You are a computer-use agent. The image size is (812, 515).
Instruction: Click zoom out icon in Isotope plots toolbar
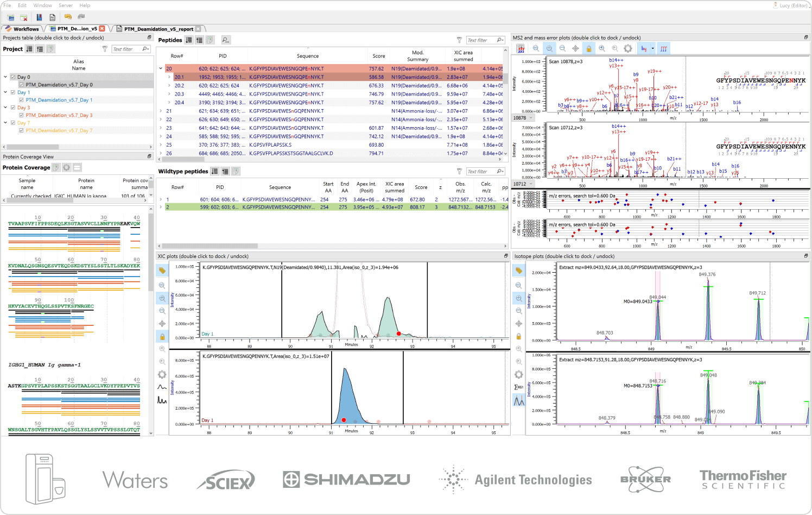(518, 311)
